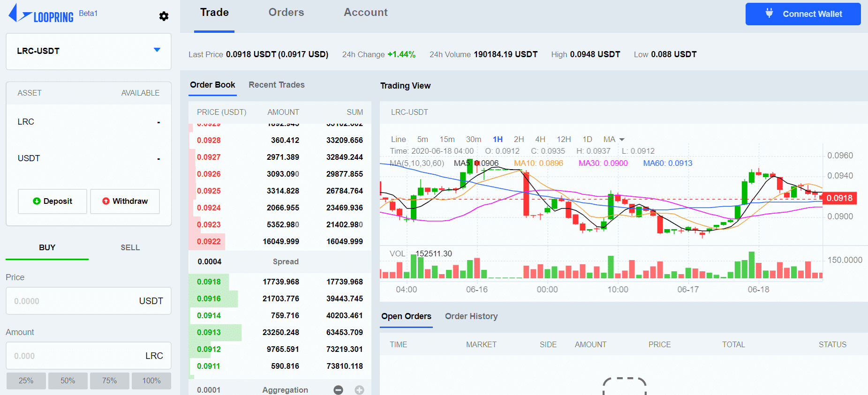
Task: Switch chart to Line view
Action: [398, 139]
